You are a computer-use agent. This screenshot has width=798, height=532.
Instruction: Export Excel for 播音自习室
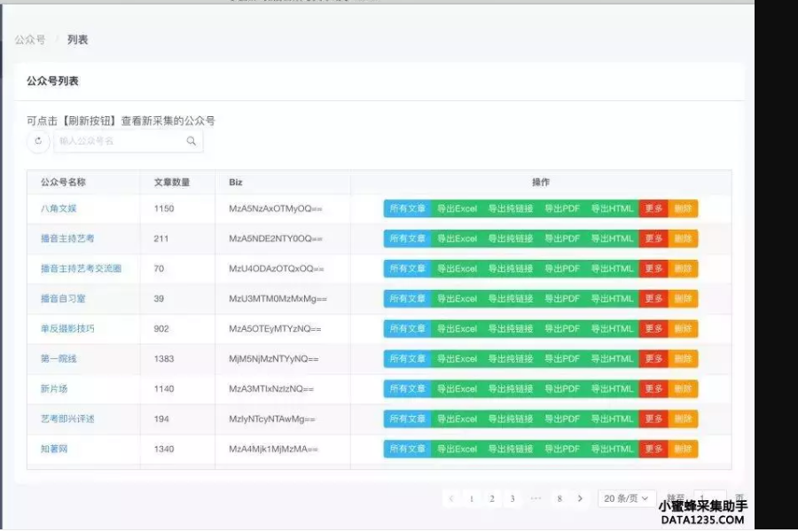point(457,299)
